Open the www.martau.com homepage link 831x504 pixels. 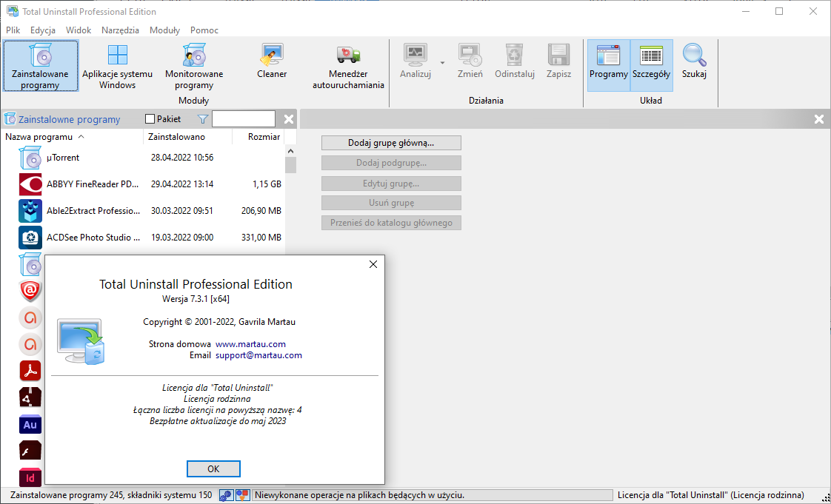pos(250,344)
